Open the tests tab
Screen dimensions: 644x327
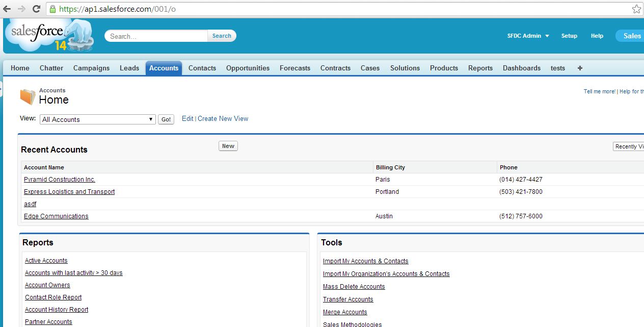558,68
